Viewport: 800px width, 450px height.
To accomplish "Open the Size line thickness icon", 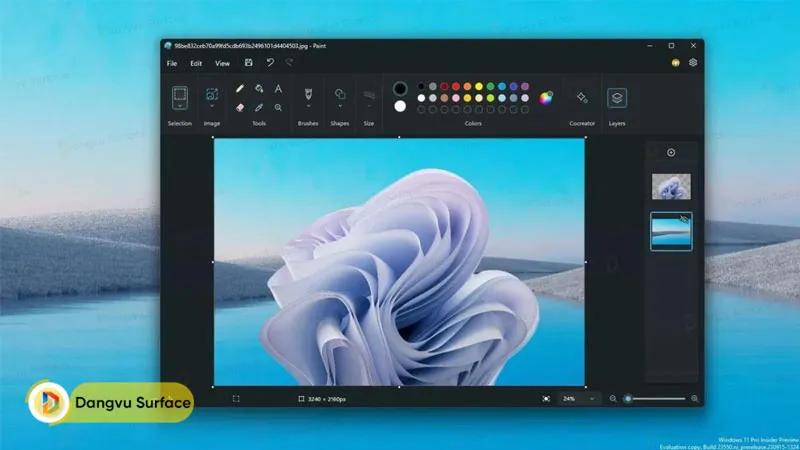I will 369,95.
